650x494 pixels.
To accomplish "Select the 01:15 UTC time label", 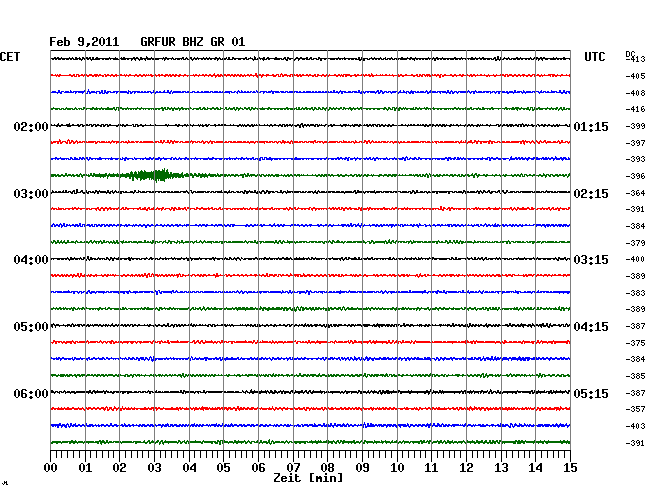I will (591, 126).
